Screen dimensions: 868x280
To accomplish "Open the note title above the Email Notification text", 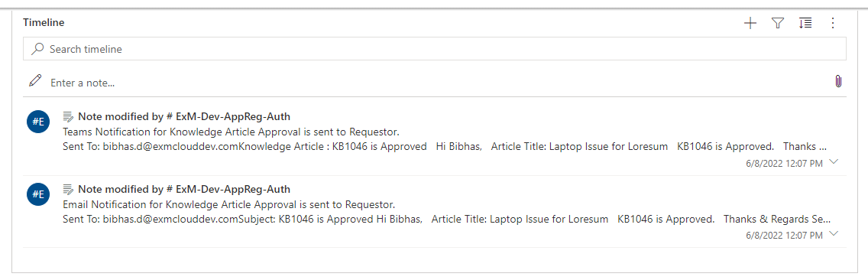I will [x=184, y=190].
